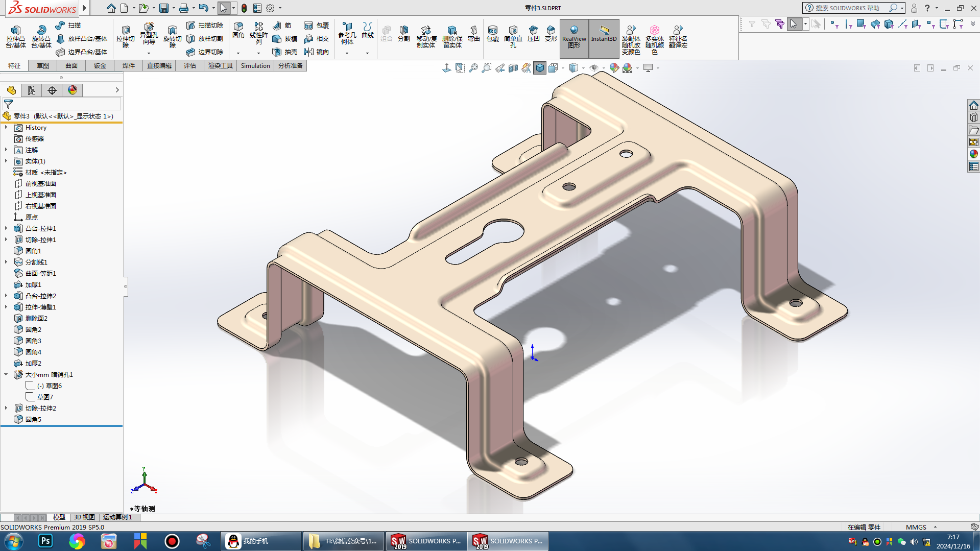The height and width of the screenshot is (551, 980).
Task: Select the 弯曲 flex tool
Action: tap(474, 34)
